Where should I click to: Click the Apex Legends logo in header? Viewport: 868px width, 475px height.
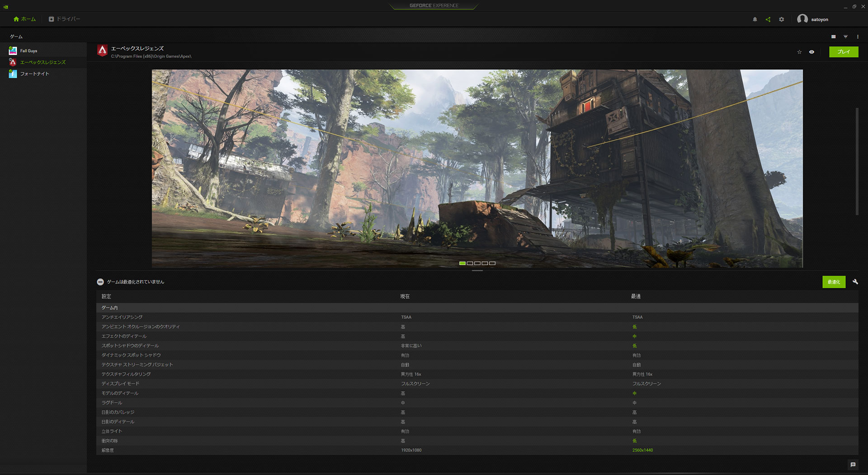tap(103, 51)
